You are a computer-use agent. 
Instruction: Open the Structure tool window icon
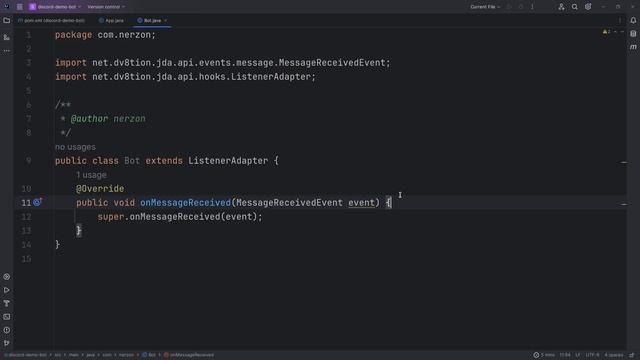coord(7,37)
